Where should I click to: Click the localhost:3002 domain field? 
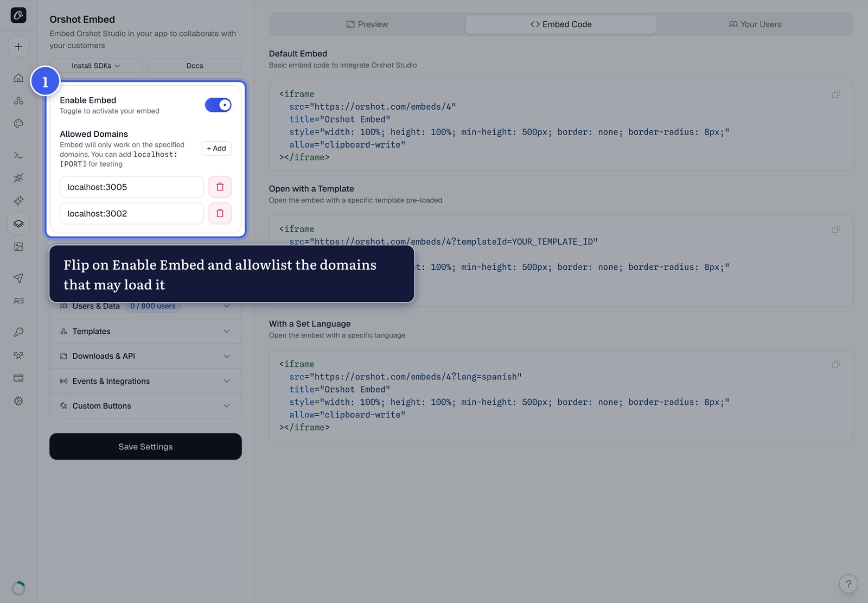tap(132, 213)
